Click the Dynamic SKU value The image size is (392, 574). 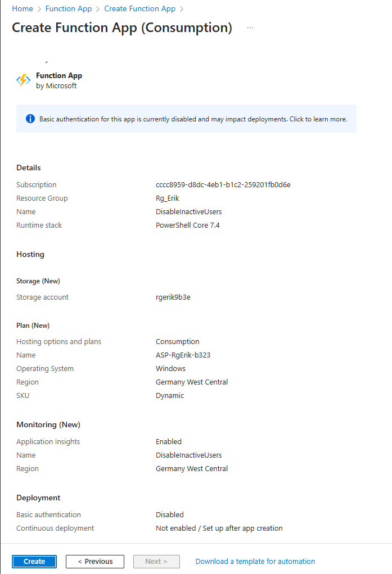click(x=169, y=396)
